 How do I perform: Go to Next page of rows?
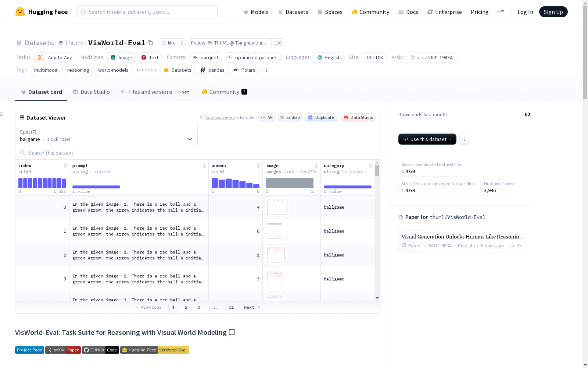[252, 307]
